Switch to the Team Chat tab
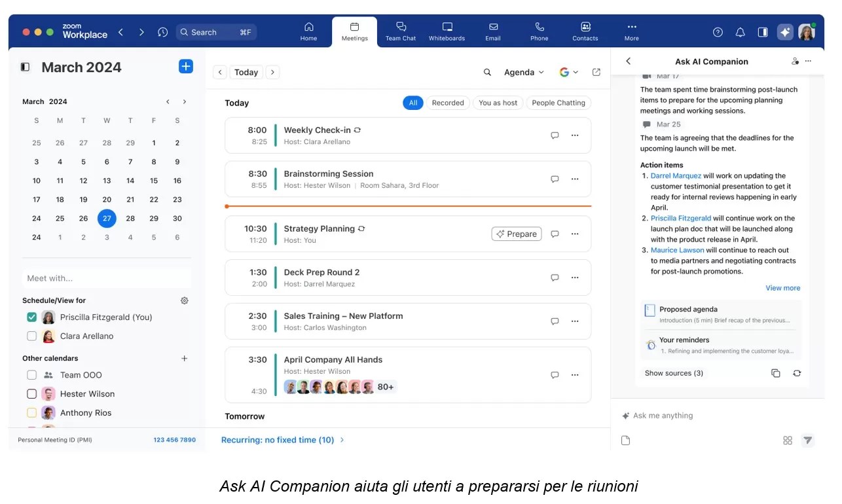 [401, 31]
